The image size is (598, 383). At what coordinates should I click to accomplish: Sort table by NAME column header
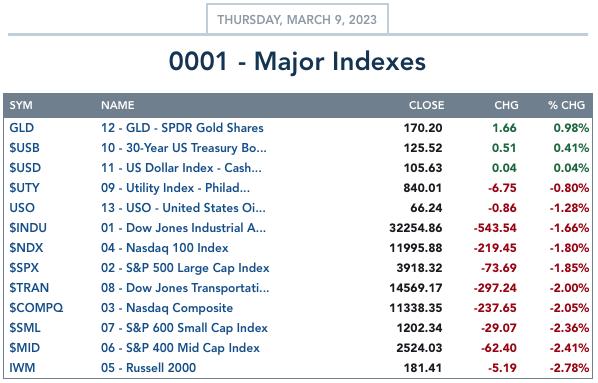click(117, 105)
